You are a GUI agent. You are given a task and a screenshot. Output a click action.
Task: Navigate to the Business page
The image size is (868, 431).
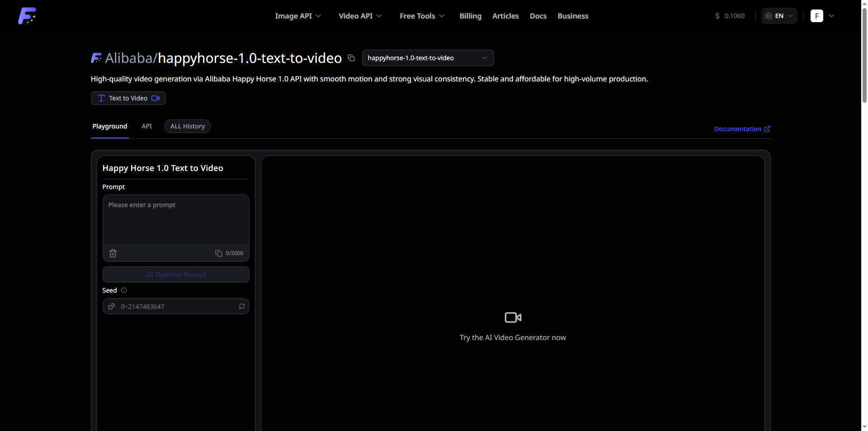click(573, 16)
